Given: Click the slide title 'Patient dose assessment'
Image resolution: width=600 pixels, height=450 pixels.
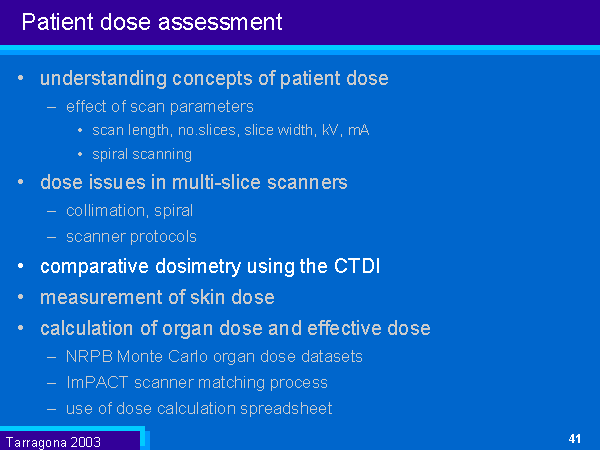Looking at the screenshot, I should pos(151,22).
